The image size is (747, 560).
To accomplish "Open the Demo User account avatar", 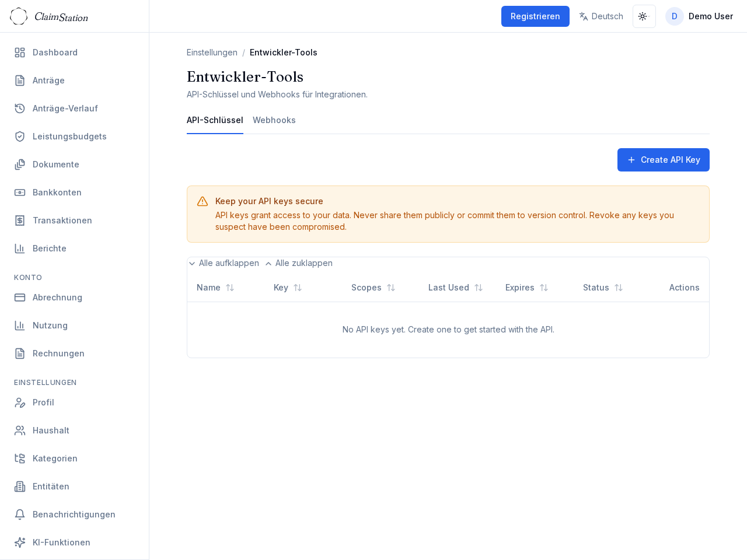I will tap(674, 16).
